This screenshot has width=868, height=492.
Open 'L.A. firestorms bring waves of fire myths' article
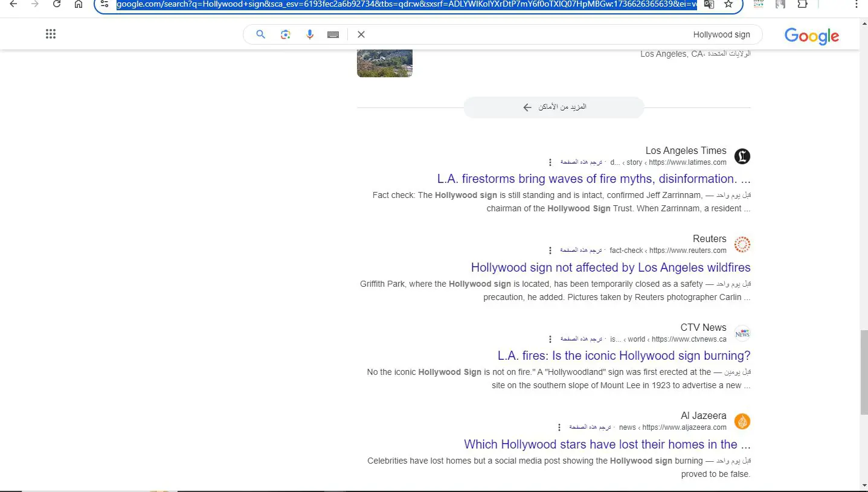(594, 179)
